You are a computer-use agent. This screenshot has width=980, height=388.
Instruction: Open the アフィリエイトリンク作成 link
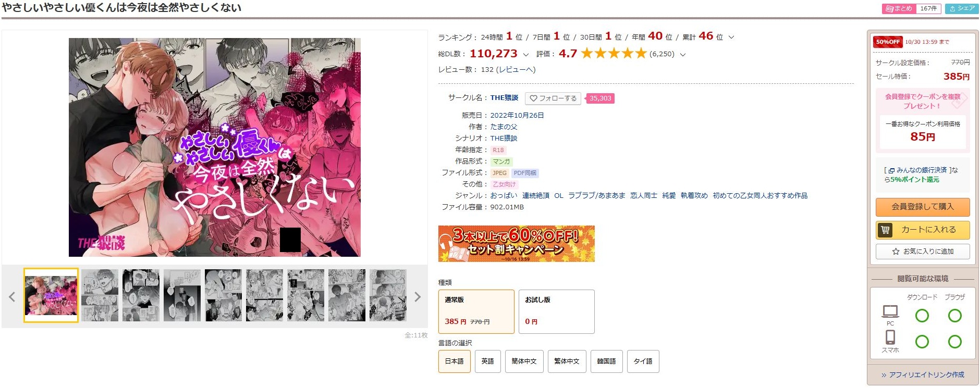point(923,374)
